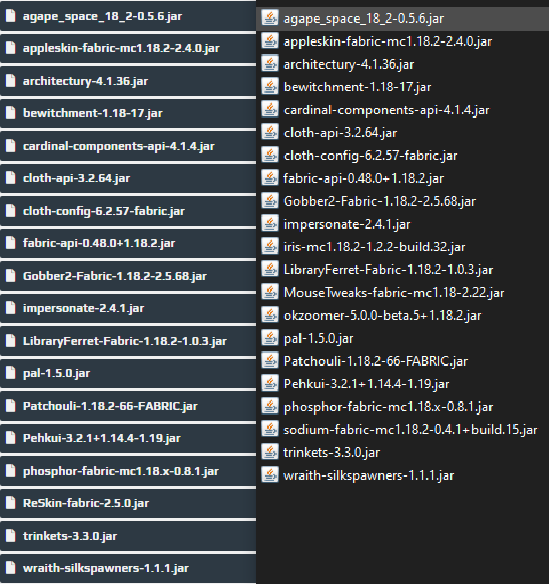Select Pehkui-3.2.1+1.14.4-1.19.jar row in left panel
The image size is (549, 584).
tap(128, 438)
